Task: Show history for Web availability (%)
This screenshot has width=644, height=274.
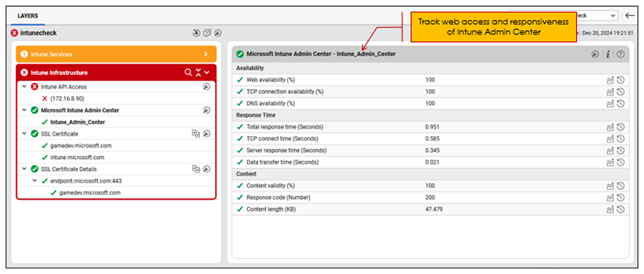Action: 620,80
